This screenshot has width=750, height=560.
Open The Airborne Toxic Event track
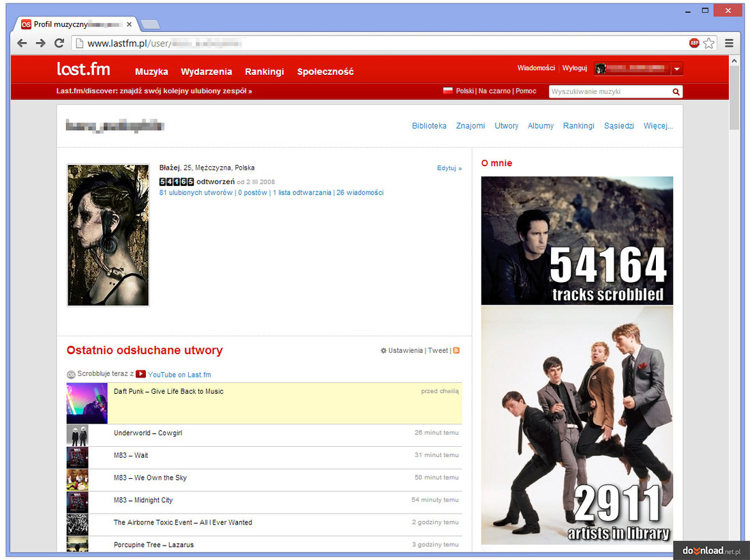(x=183, y=523)
